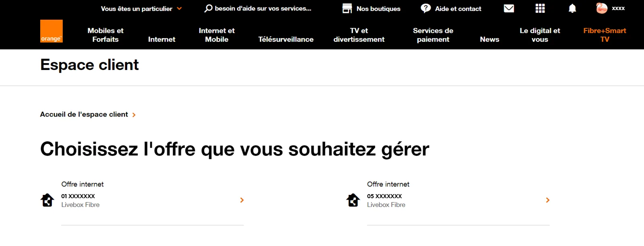
Task: Click the 'Choisissez l'offre que vous souhaitez gérer' heading
Action: pos(235,149)
